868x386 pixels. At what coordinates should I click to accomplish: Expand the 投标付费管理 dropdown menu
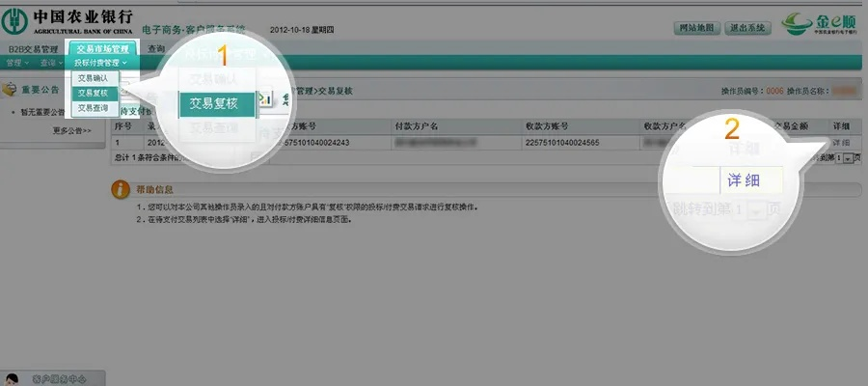pyautogui.click(x=101, y=63)
